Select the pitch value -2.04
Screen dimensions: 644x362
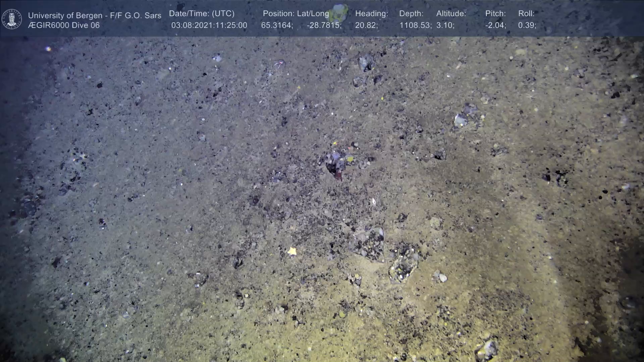pos(495,25)
